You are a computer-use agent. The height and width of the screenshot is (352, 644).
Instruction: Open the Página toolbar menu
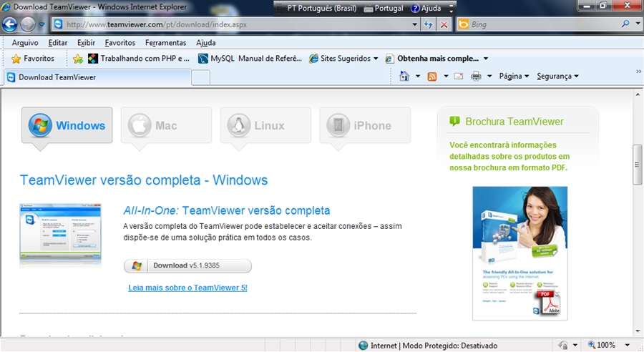[514, 76]
